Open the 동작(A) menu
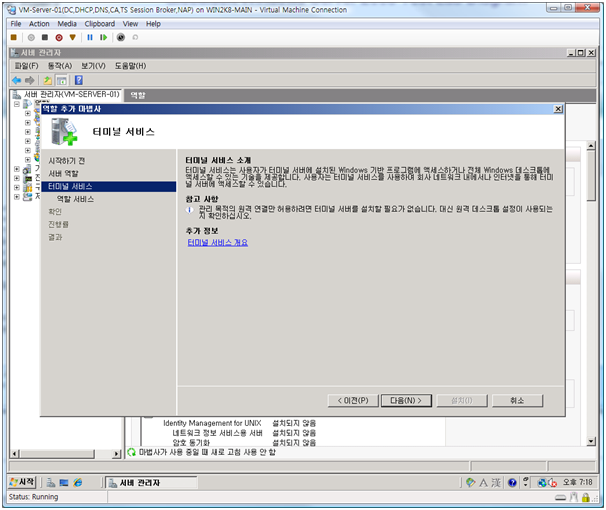Viewport: 606px width, 510px height. 60,66
